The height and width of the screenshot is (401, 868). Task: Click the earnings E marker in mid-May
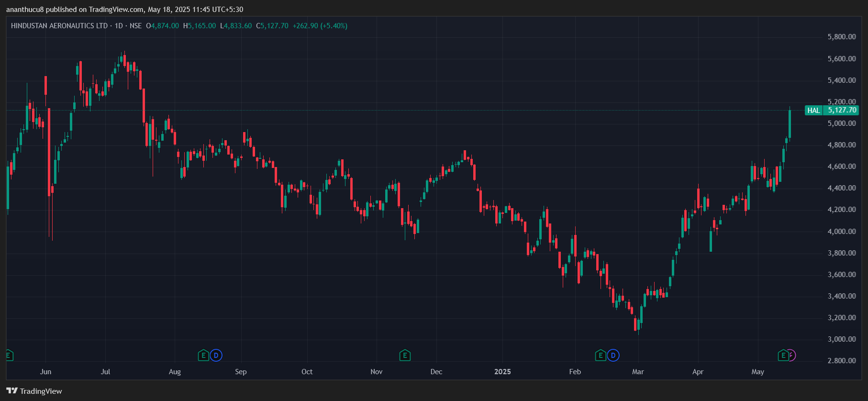click(783, 356)
